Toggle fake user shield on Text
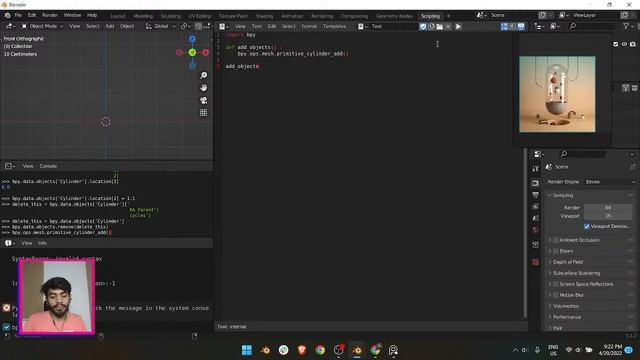The height and width of the screenshot is (360, 640). [x=423, y=27]
